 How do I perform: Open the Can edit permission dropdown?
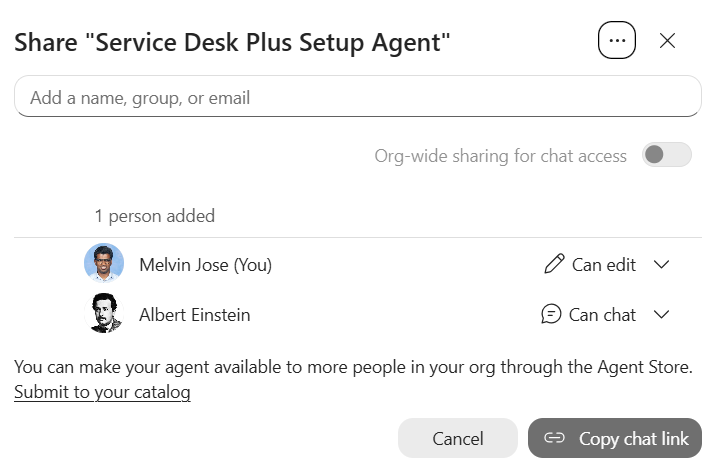(x=607, y=264)
